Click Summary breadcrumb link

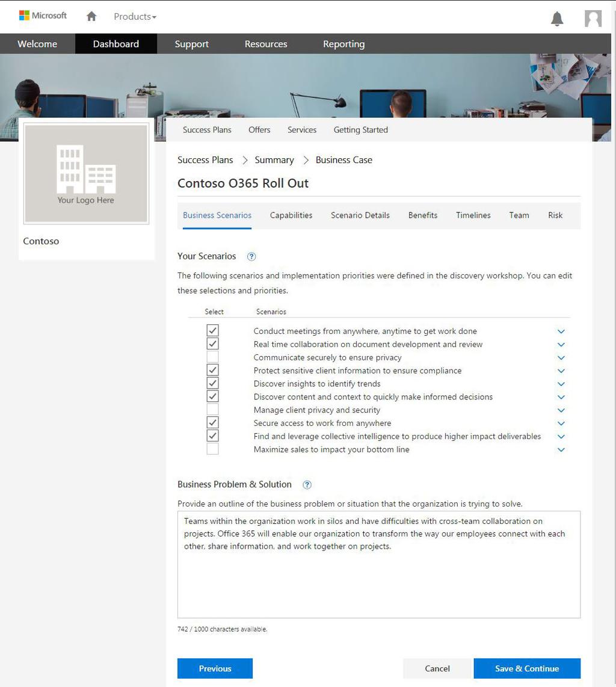point(274,160)
